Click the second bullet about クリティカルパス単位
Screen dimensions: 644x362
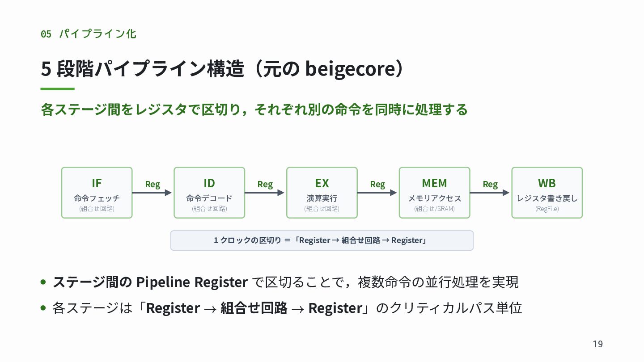[281, 308]
